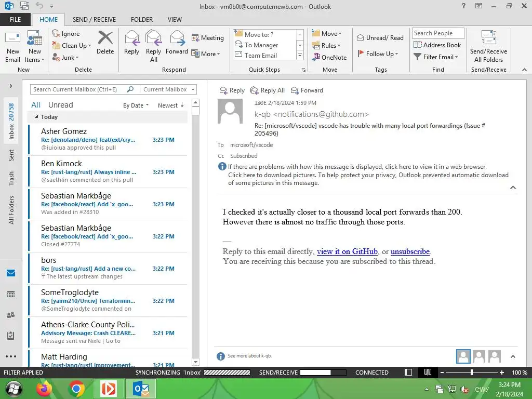Open the Address Book
This screenshot has width=532, height=399.
[x=437, y=45]
